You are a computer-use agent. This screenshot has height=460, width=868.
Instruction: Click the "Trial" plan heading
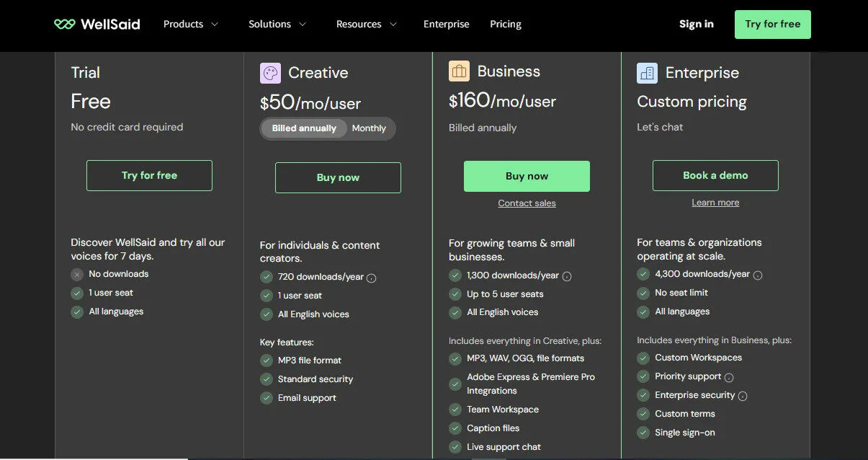(86, 73)
